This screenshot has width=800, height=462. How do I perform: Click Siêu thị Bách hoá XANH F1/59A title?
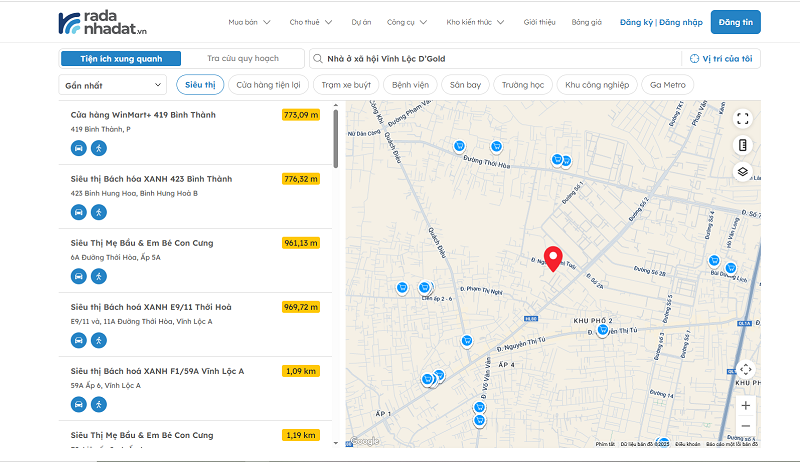157,371
